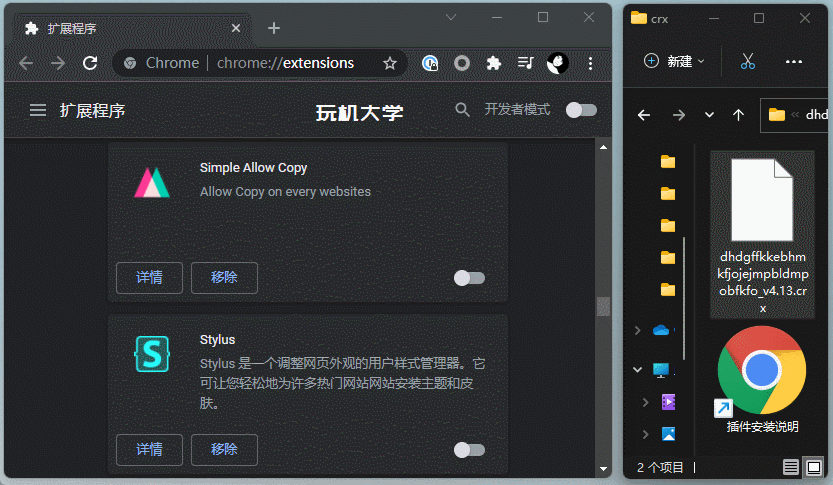The image size is (833, 485).
Task: Go up one folder in Explorer
Action: [x=738, y=115]
